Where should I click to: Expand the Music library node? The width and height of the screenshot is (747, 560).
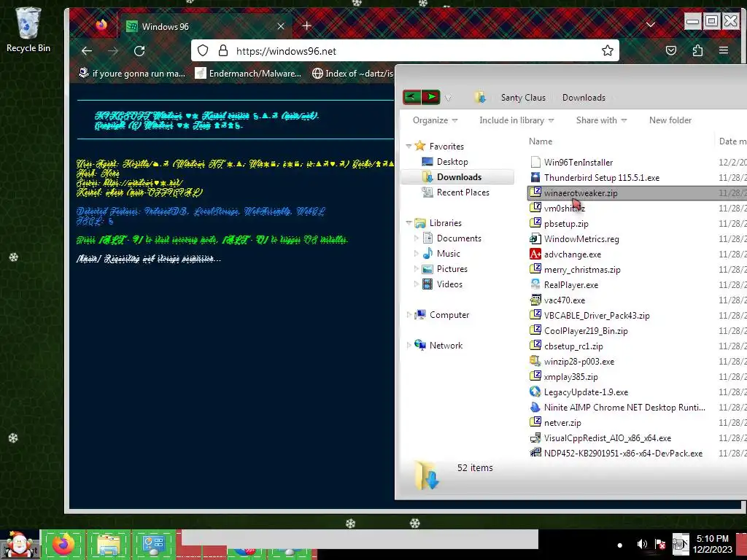pos(416,253)
